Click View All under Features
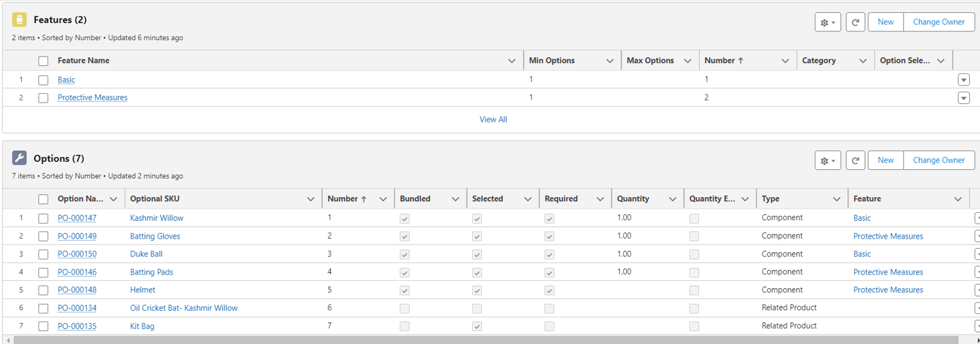Viewport: 980px width, 344px height. 493,120
